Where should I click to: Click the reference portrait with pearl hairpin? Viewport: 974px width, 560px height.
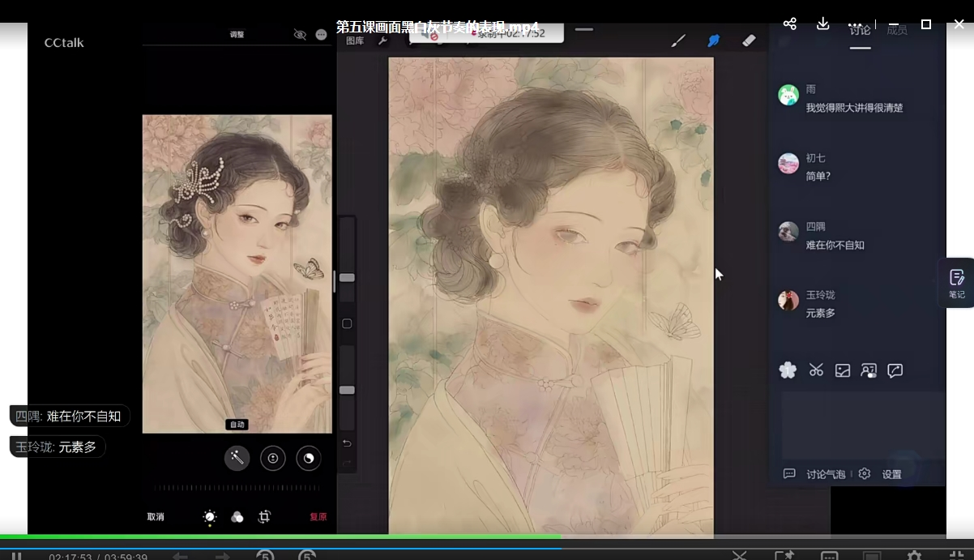coord(237,274)
